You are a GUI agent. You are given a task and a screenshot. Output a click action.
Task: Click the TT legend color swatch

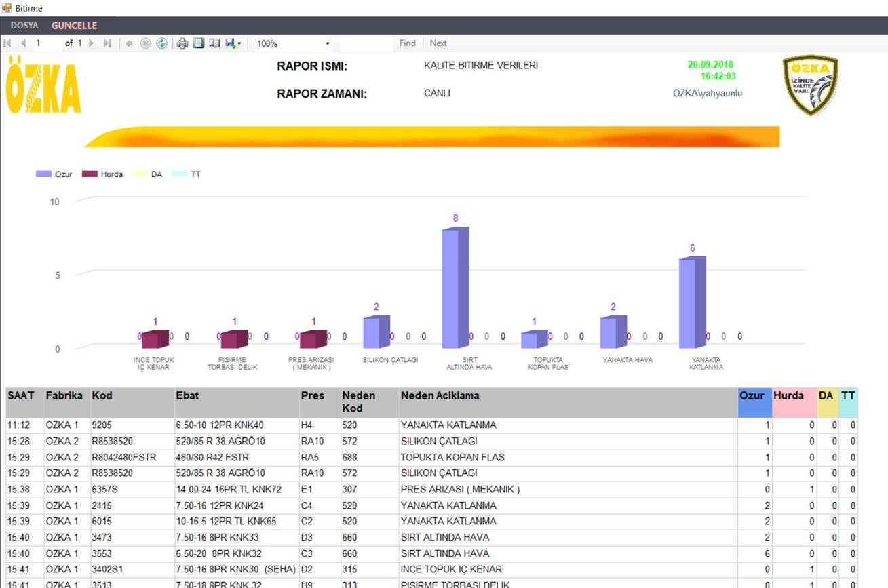pos(179,174)
